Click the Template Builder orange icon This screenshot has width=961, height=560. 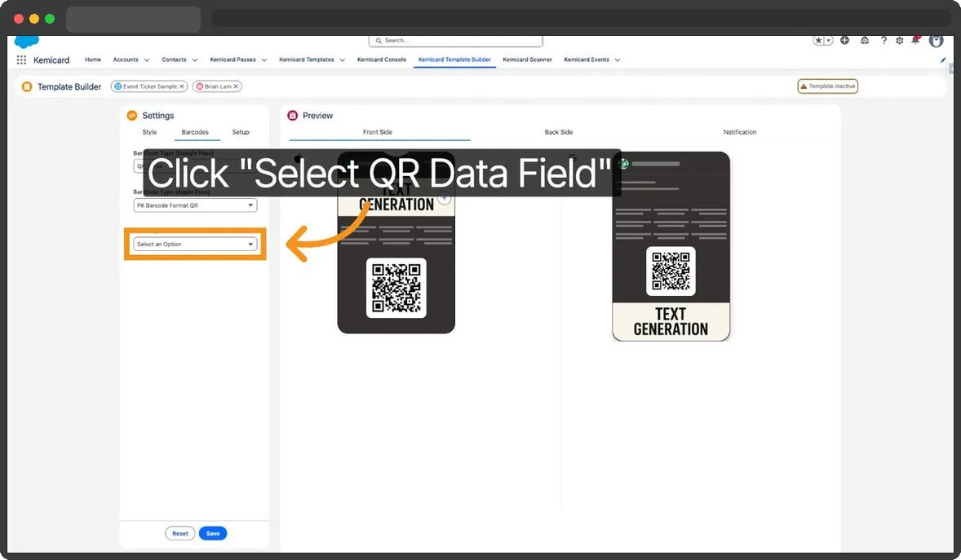[27, 87]
